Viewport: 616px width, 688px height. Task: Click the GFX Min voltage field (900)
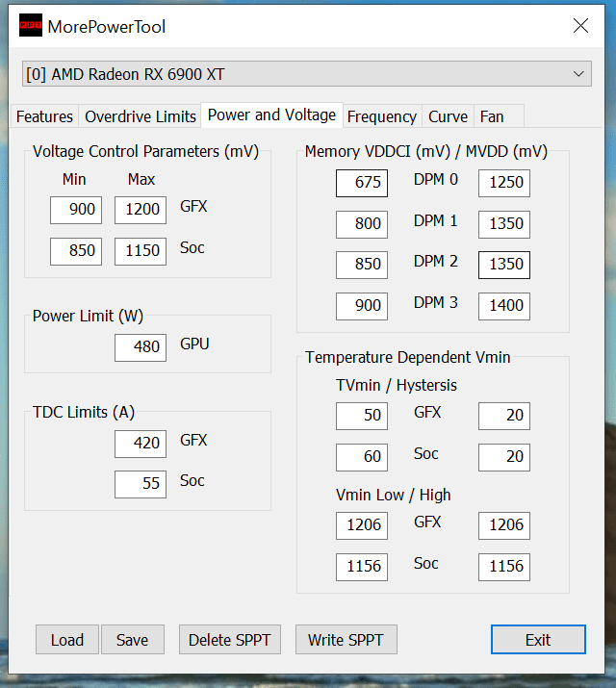tap(76, 210)
